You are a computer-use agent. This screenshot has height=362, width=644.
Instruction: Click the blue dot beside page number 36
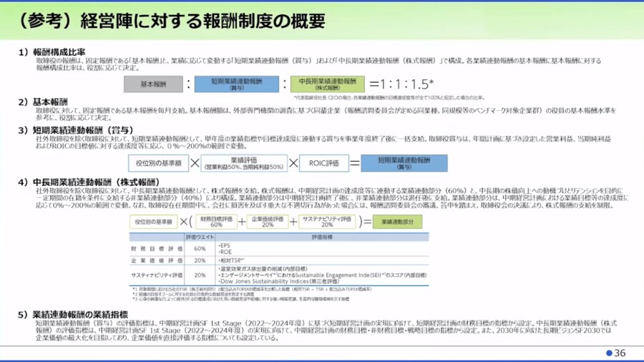(x=610, y=353)
